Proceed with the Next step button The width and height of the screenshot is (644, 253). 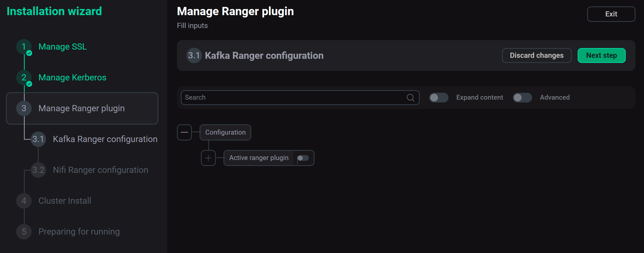602,55
